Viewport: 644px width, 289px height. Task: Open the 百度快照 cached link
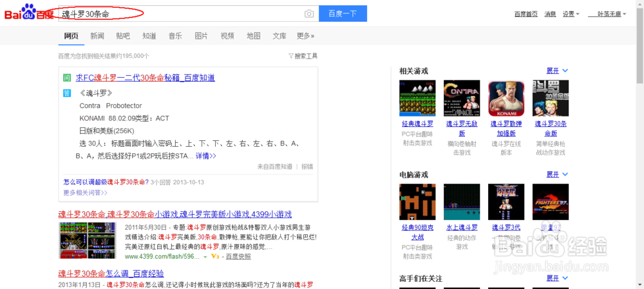[x=238, y=257]
